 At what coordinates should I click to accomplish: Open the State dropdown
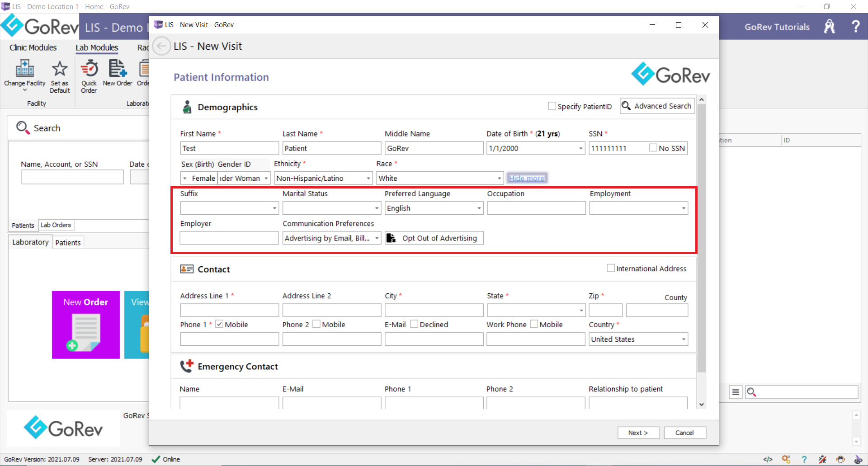(581, 311)
